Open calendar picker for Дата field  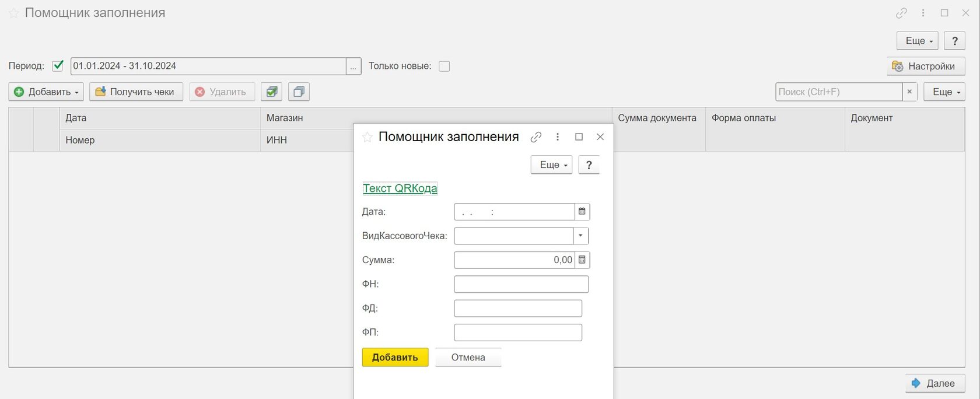tap(582, 212)
